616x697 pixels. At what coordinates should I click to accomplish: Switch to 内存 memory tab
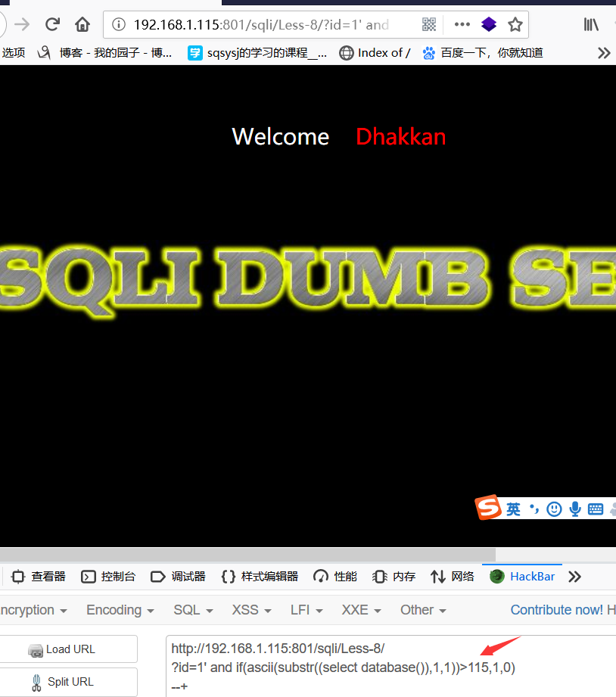394,577
